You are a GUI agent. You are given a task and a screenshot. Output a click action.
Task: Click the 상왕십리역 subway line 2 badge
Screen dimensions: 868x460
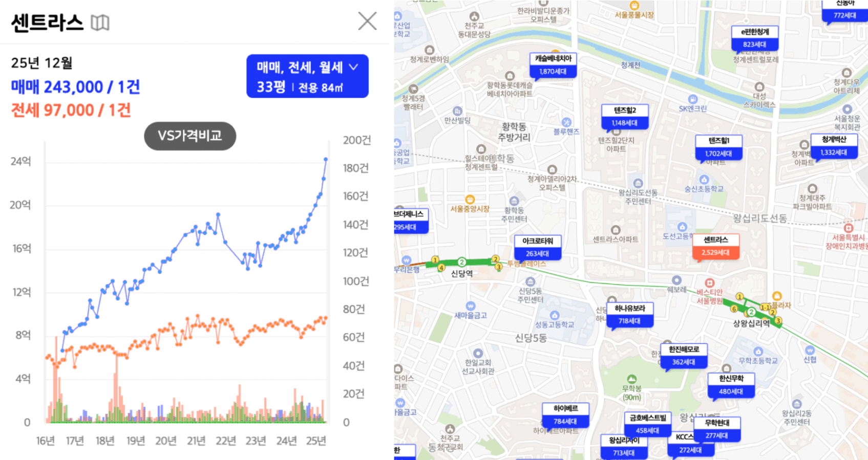click(751, 312)
